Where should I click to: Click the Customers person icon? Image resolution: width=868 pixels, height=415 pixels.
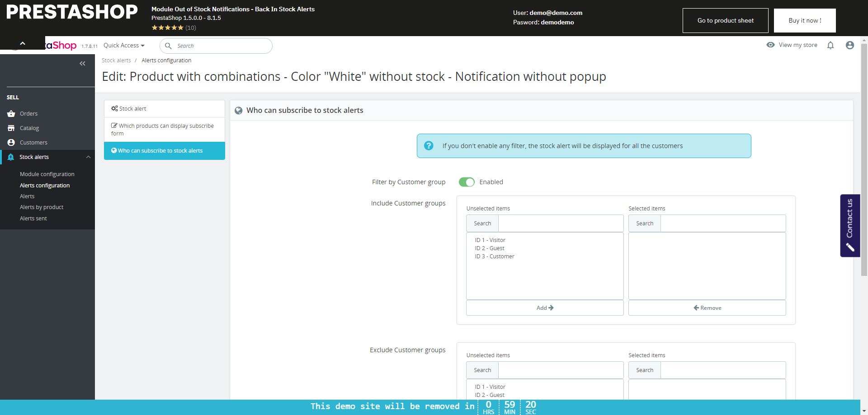[x=11, y=143]
